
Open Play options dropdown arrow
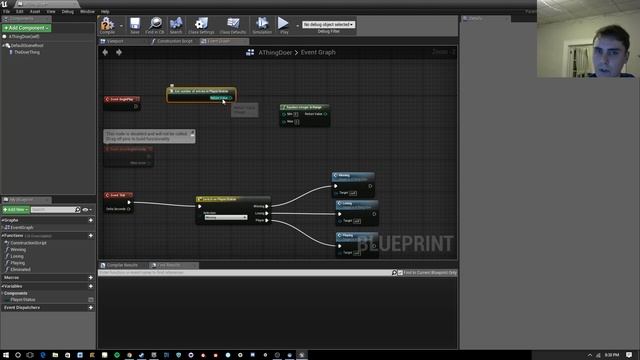tap(297, 25)
